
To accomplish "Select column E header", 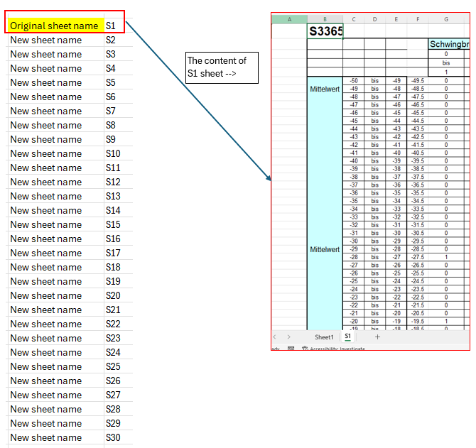I will [396, 19].
